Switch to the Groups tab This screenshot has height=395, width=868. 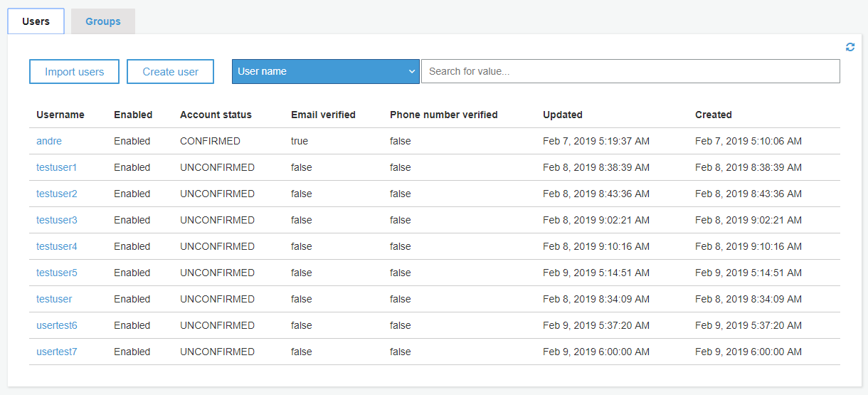point(103,21)
